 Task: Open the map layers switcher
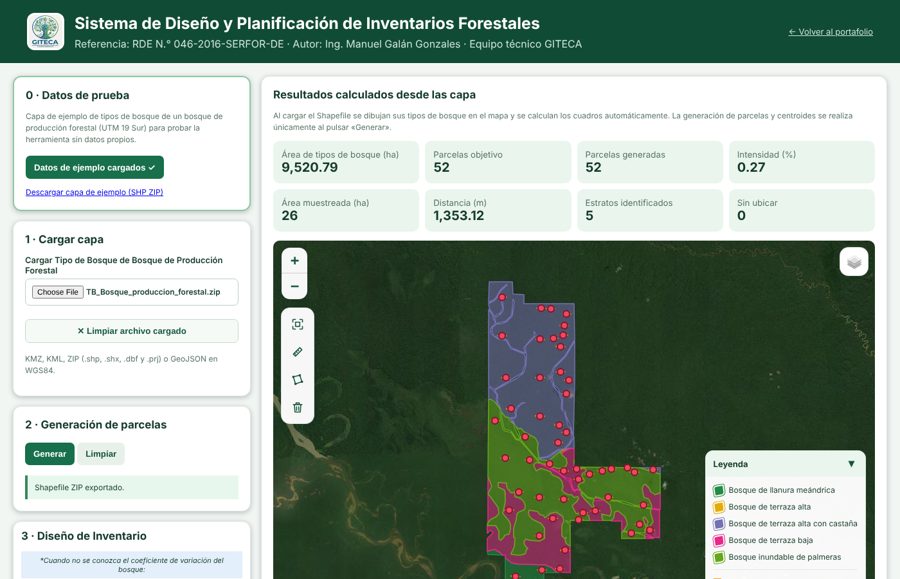(x=854, y=262)
